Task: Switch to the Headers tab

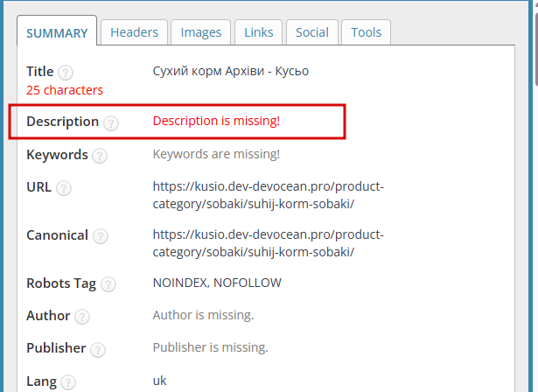Action: [x=134, y=32]
